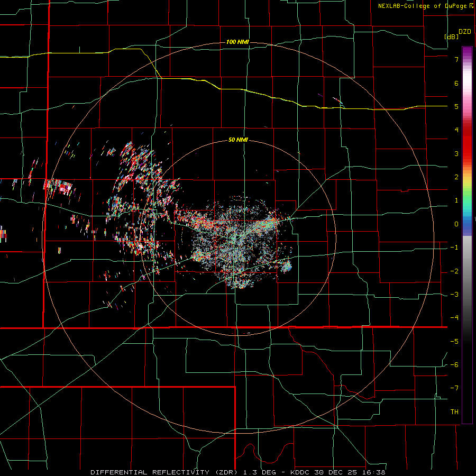Screen dimensions: 476x476
Task: Click the TH threshold label on the scale
Action: coord(454,412)
